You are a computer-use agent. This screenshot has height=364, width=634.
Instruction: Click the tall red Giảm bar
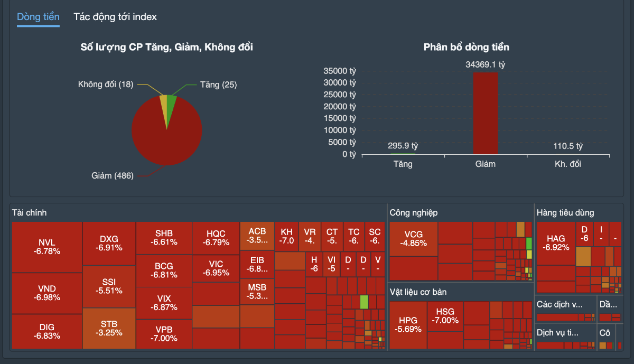tap(485, 113)
